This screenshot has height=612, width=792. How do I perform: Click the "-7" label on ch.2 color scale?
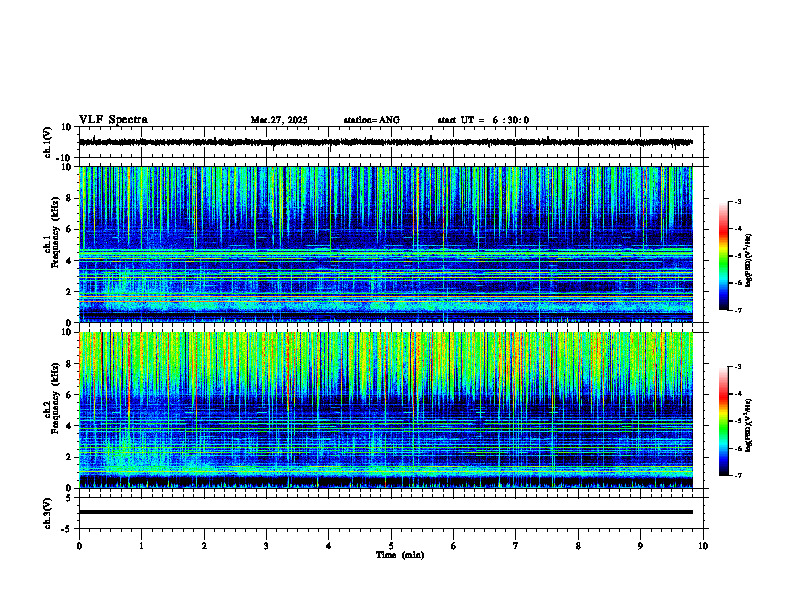click(x=737, y=475)
